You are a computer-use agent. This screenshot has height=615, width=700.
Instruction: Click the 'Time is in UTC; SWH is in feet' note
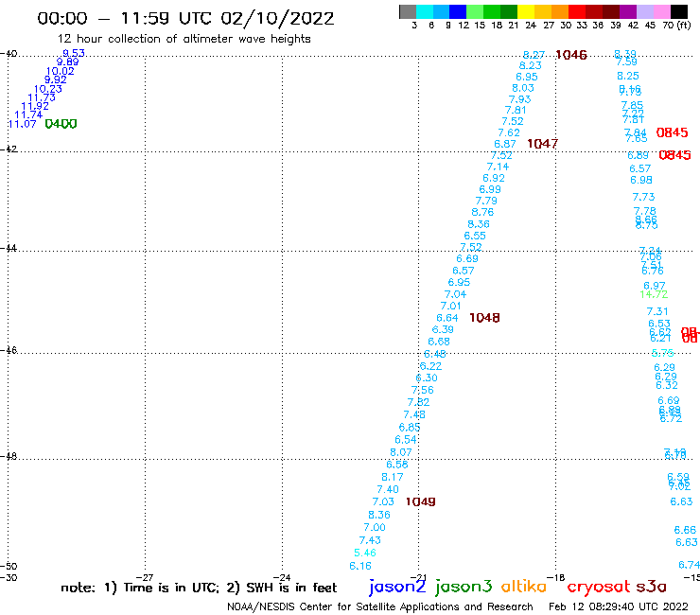pyautogui.click(x=199, y=588)
